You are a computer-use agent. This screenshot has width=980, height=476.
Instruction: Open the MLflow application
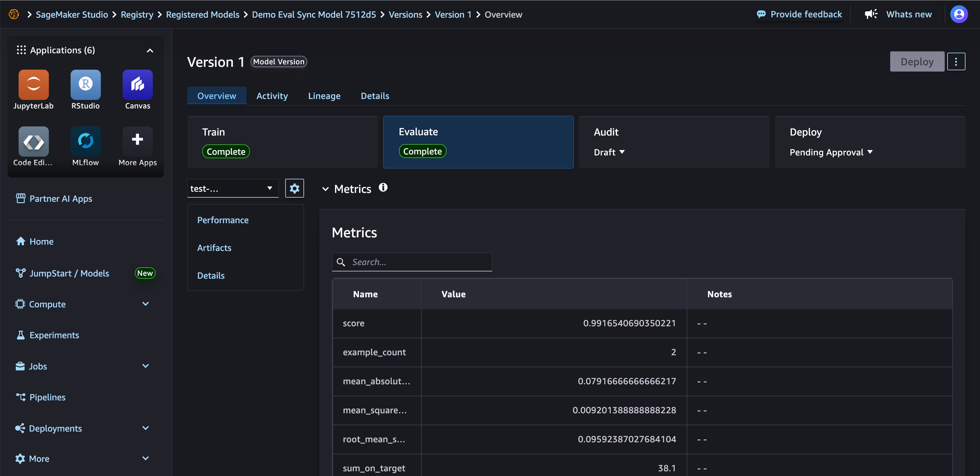click(86, 142)
